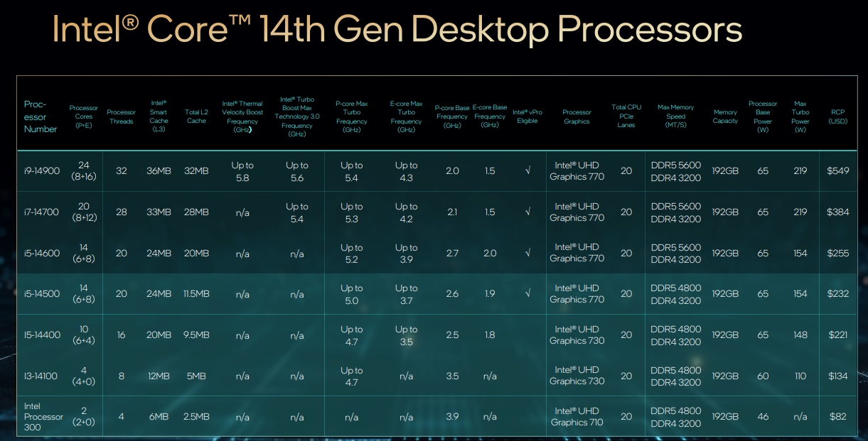The height and width of the screenshot is (441, 868).
Task: Select the "Intel UHD Graphics 710" cell
Action: pos(577,416)
